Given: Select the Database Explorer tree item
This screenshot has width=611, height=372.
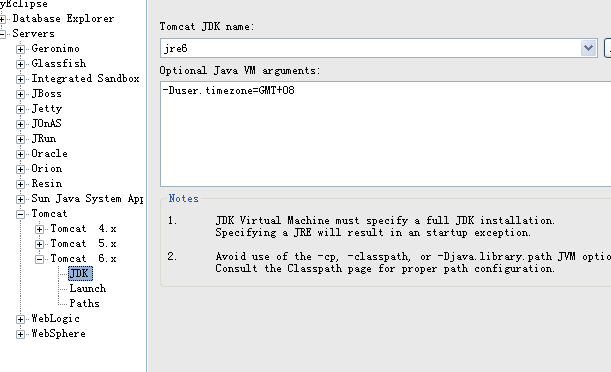Looking at the screenshot, I should click(x=63, y=19).
